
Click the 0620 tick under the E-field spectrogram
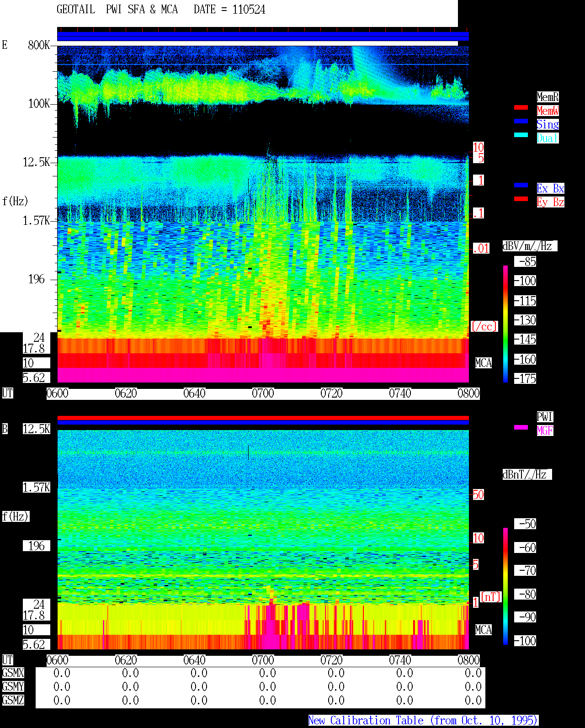coord(126,393)
